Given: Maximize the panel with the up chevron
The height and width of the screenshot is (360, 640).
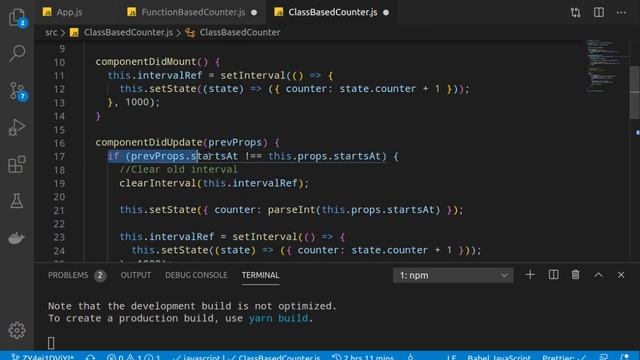Looking at the screenshot, I should 598,275.
